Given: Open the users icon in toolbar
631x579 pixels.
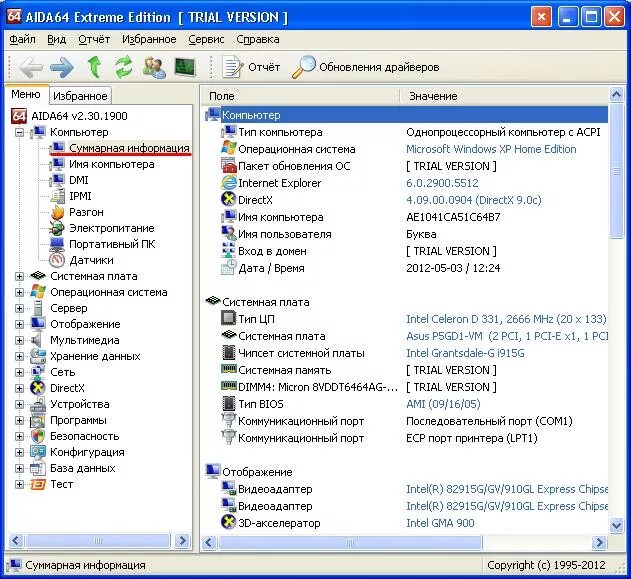Looking at the screenshot, I should (154, 67).
